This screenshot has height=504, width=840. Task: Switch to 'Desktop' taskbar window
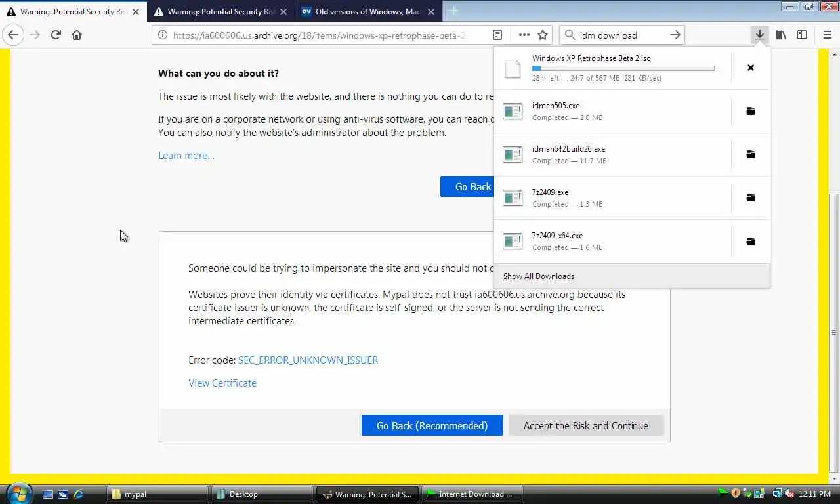tap(262, 494)
